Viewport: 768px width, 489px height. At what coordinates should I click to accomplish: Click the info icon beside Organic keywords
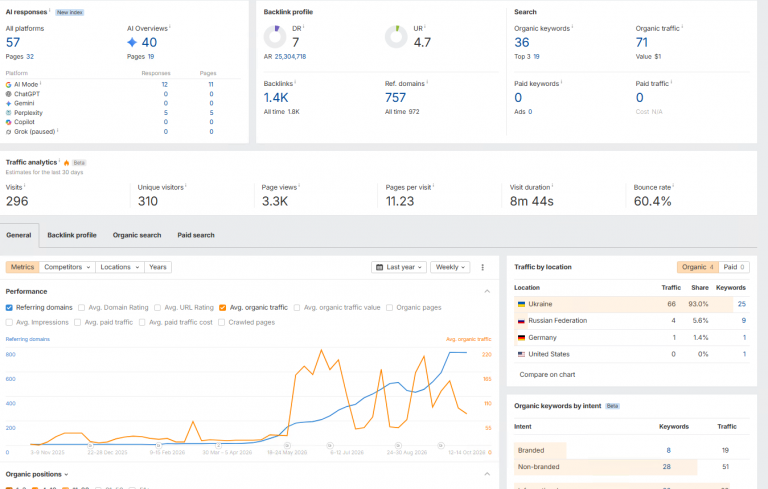tap(572, 27)
